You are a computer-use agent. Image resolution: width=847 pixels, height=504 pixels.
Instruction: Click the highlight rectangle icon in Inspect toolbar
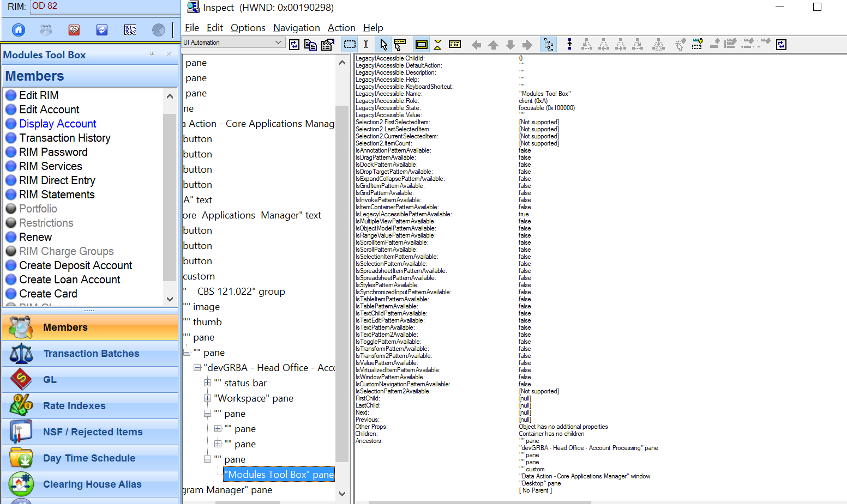(x=421, y=44)
